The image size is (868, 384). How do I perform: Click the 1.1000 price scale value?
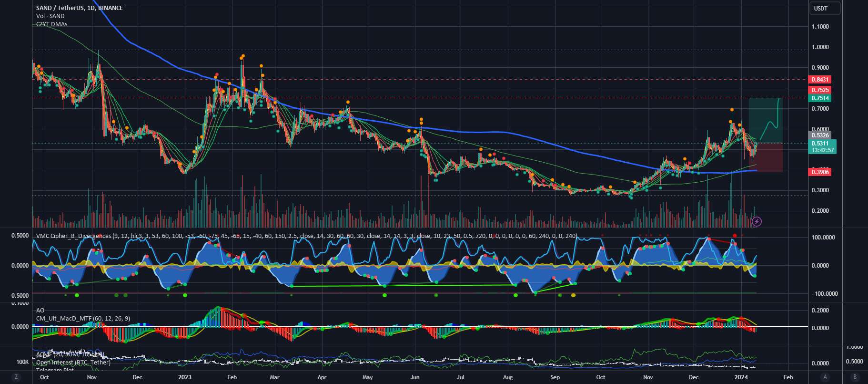click(x=820, y=27)
